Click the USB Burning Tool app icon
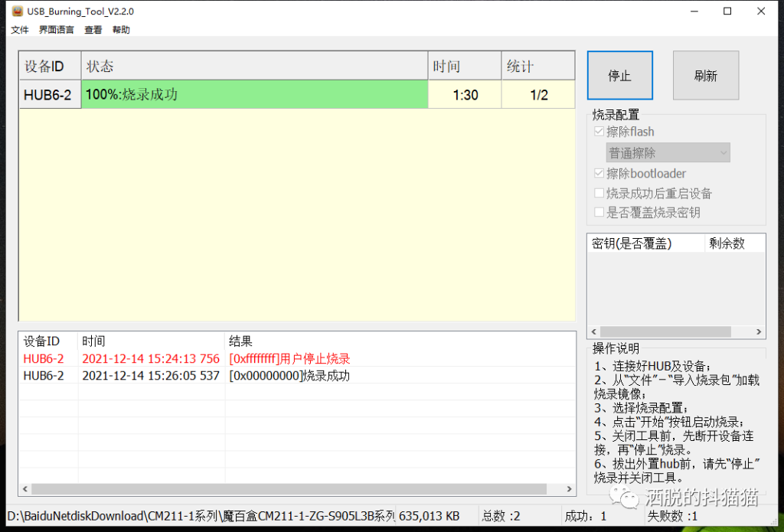 click(17, 11)
